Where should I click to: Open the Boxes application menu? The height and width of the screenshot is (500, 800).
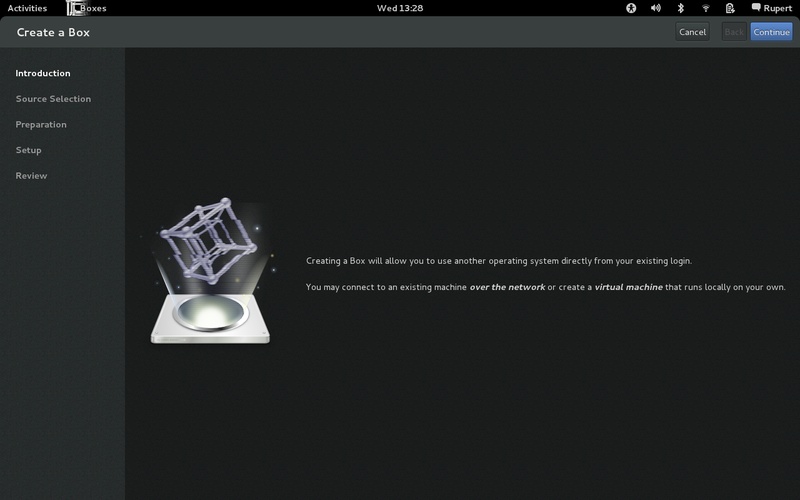coord(93,8)
